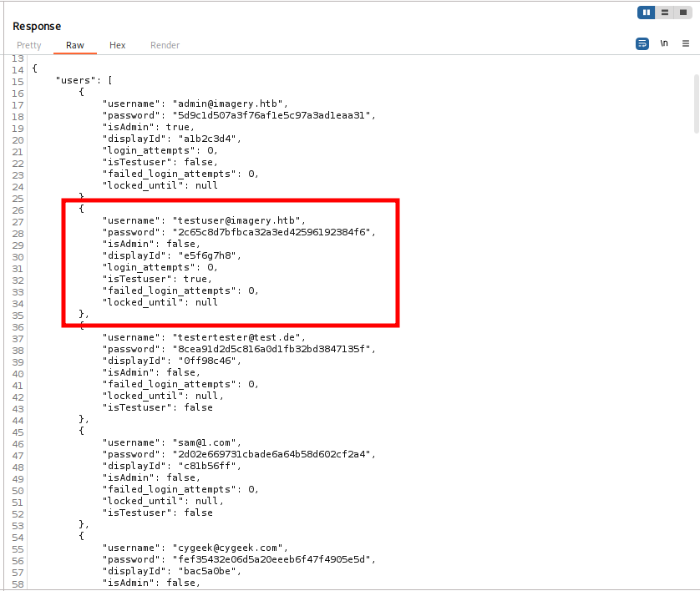Switch to single-pane tabbed layout
700x591 pixels.
tap(682, 13)
